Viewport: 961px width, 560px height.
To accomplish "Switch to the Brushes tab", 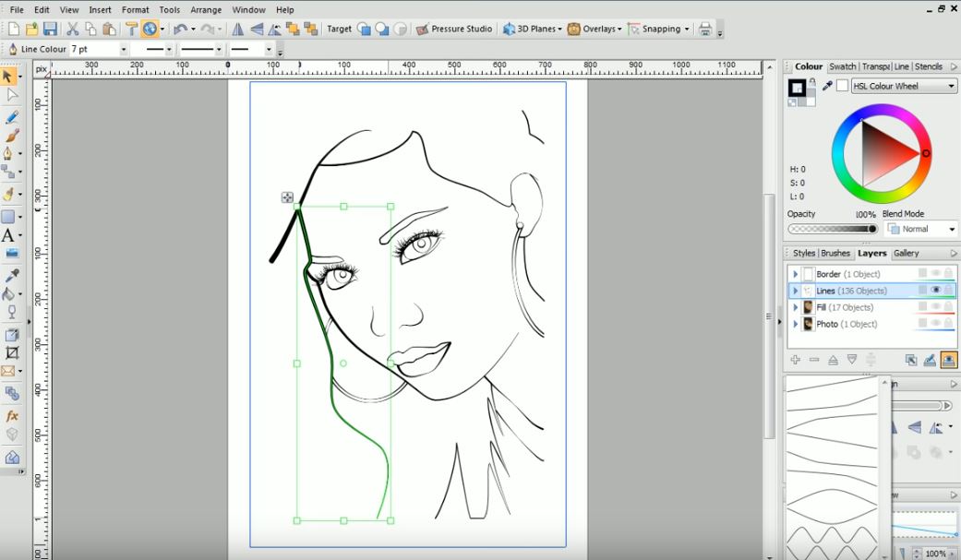I will click(835, 253).
